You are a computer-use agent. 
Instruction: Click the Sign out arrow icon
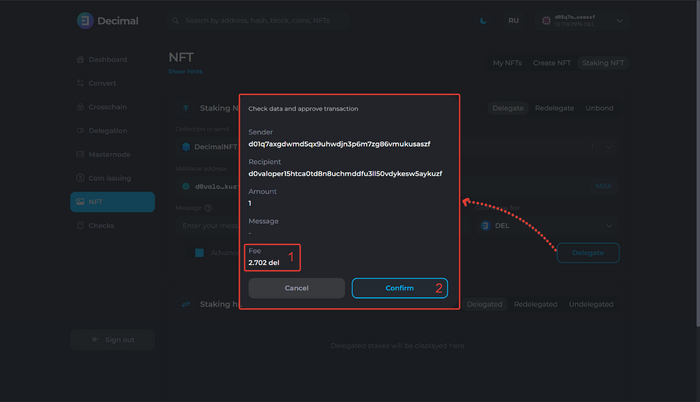(x=95, y=339)
